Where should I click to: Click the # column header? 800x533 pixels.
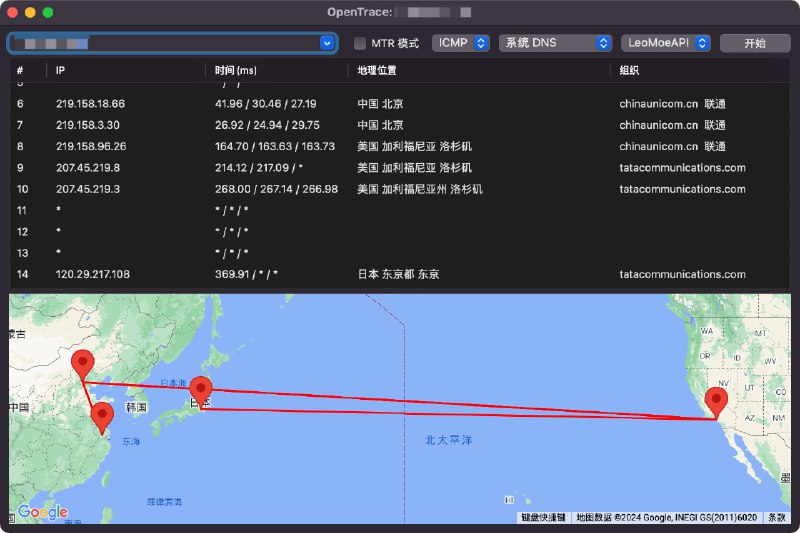[x=20, y=70]
